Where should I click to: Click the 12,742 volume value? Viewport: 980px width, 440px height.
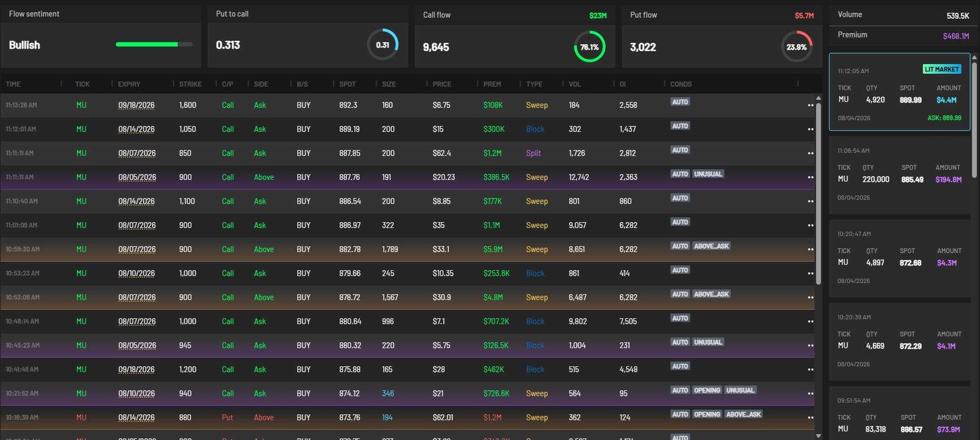[x=579, y=177]
